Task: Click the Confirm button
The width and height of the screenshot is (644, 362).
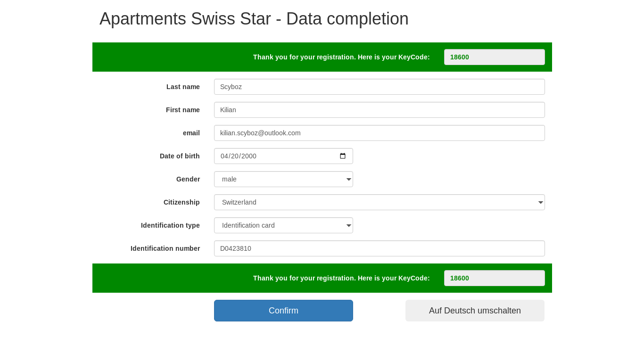Action: pyautogui.click(x=283, y=311)
